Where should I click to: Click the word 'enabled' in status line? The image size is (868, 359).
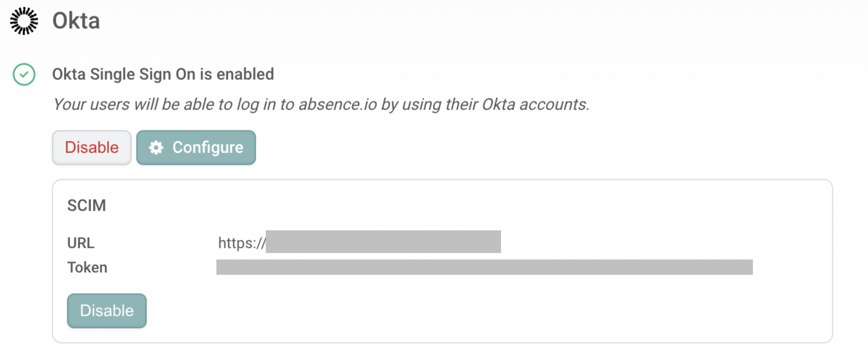(245, 74)
